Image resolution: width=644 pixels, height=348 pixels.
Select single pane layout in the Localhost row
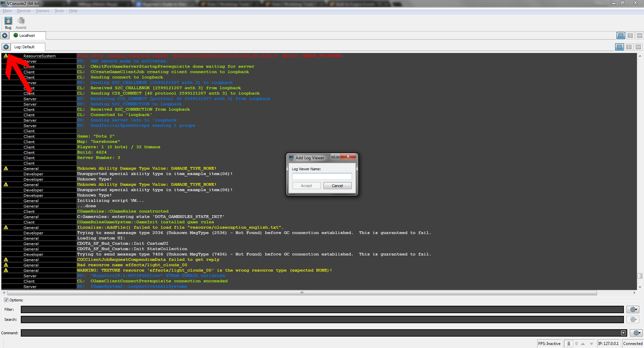coord(621,36)
